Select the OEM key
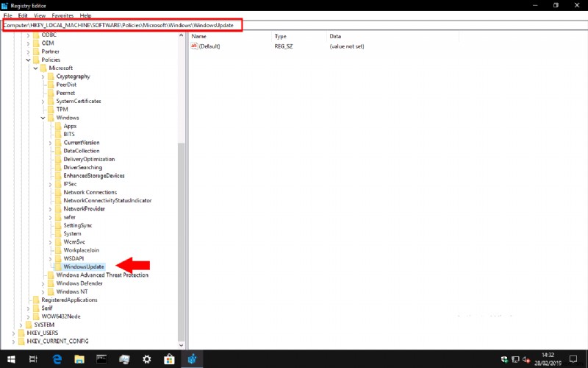This screenshot has height=368, width=588. pyautogui.click(x=48, y=43)
